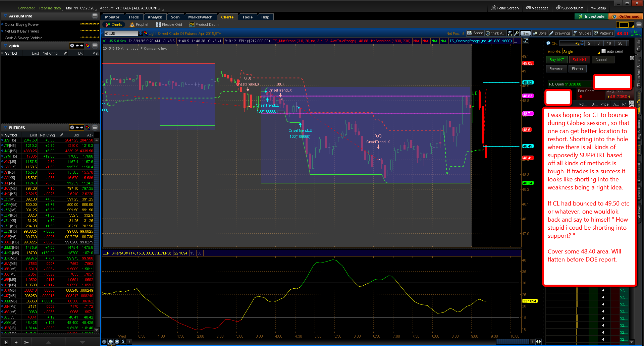Click the Qty input field
The image size is (644, 346).
click(x=570, y=43)
